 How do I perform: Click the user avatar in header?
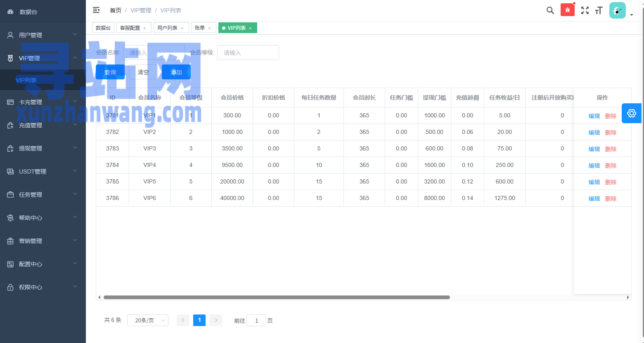coord(618,10)
